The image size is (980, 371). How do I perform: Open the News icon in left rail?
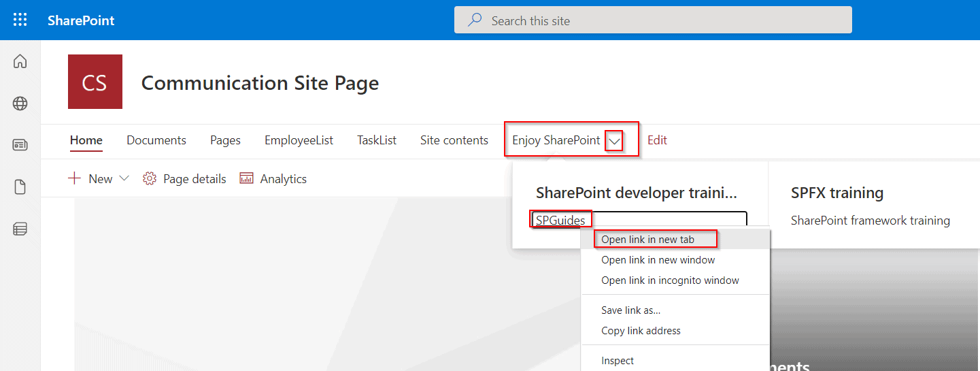pos(20,145)
